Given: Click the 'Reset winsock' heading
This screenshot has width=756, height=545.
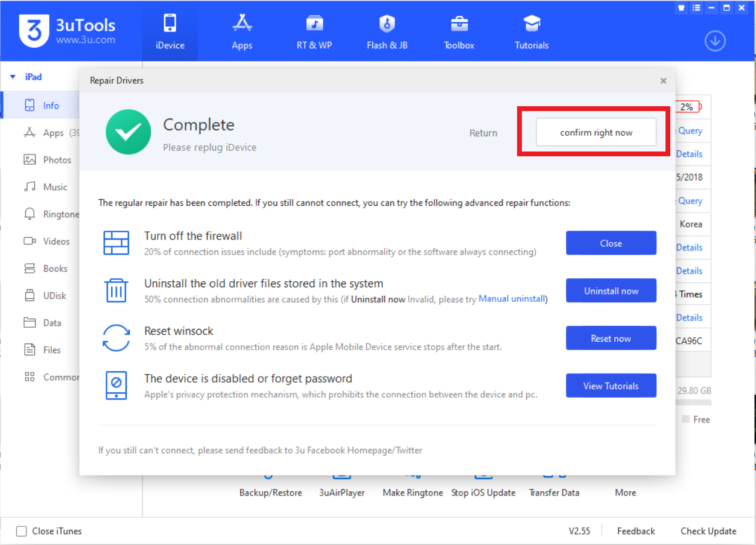Looking at the screenshot, I should pyautogui.click(x=179, y=331).
